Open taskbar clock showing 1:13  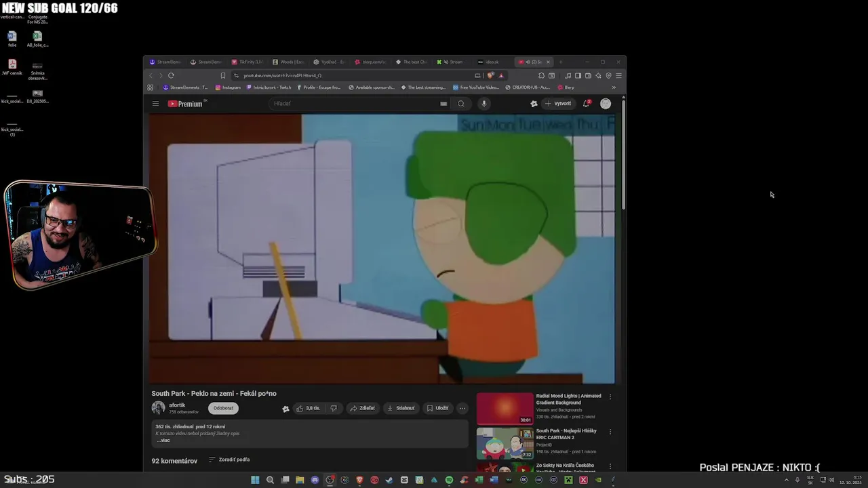(852, 480)
